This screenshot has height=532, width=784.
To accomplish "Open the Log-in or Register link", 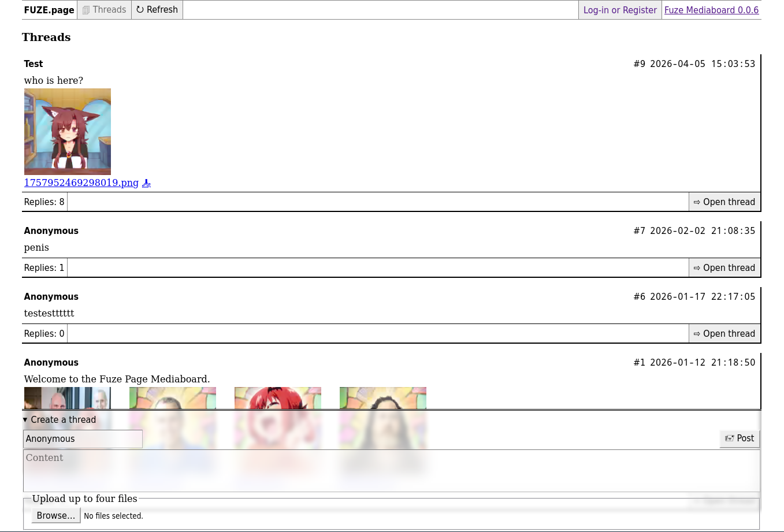I will tap(620, 10).
